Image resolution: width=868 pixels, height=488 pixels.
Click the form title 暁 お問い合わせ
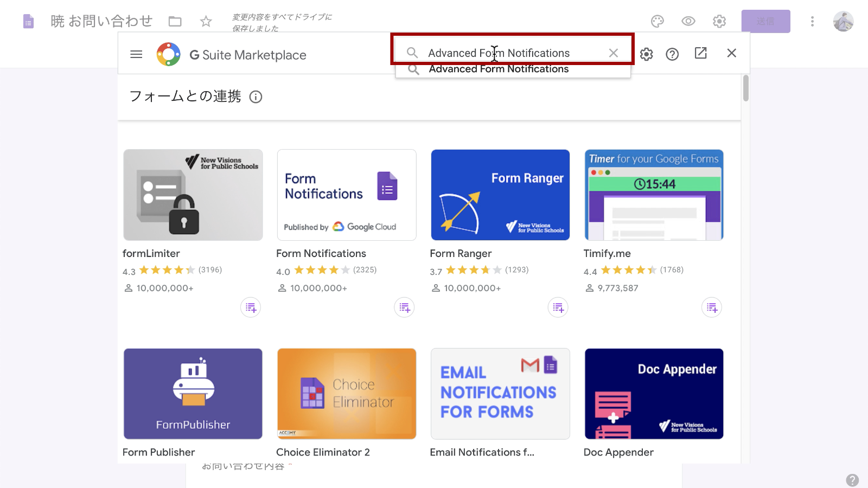click(x=101, y=21)
